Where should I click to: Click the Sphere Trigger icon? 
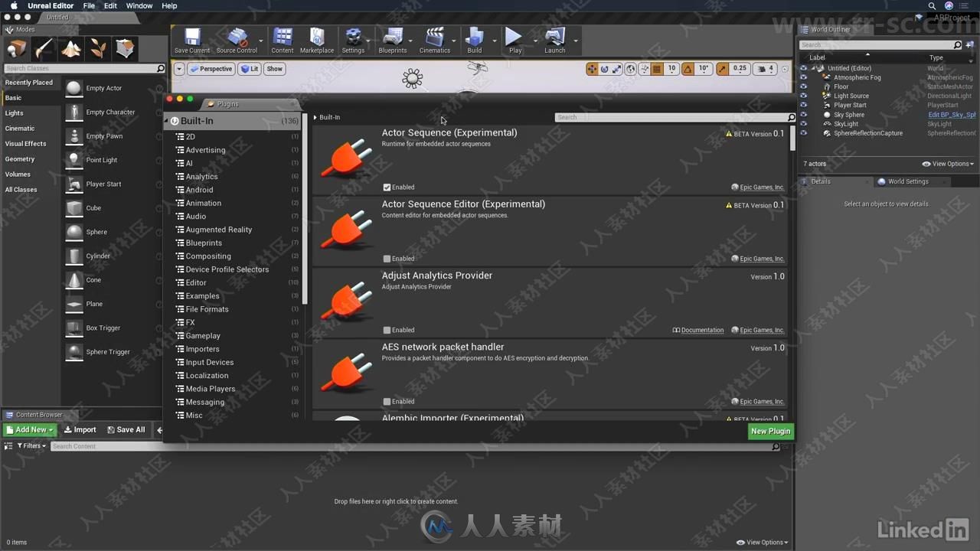74,352
